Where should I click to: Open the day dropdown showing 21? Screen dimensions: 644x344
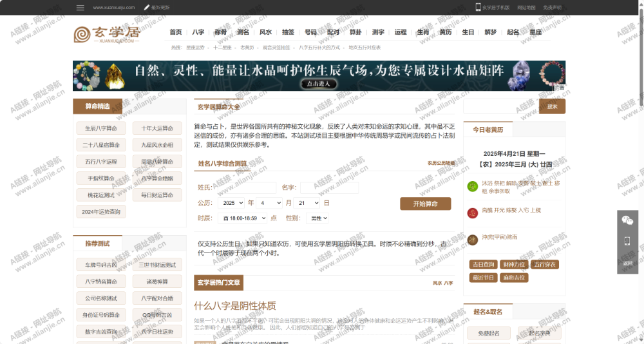[x=307, y=203]
